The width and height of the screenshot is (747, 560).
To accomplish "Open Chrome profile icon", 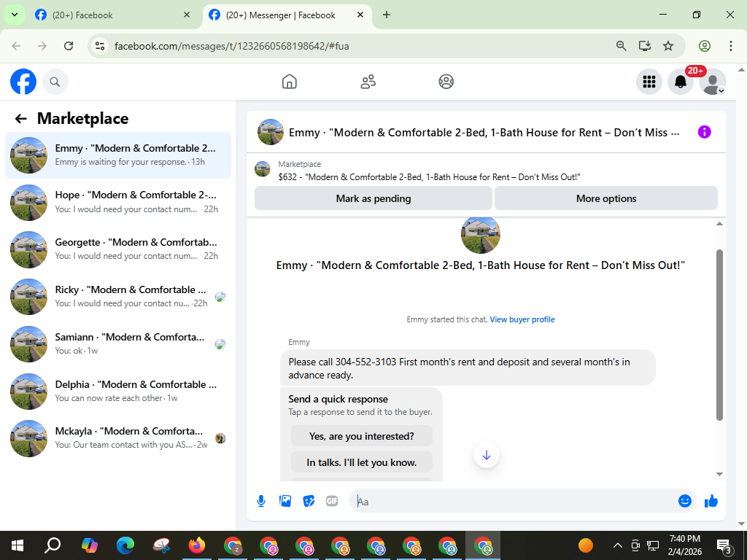I will (x=705, y=46).
